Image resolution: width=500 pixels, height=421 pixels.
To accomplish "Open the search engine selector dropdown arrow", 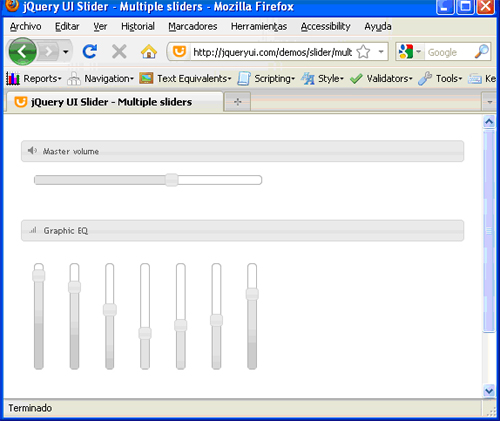I will [419, 52].
